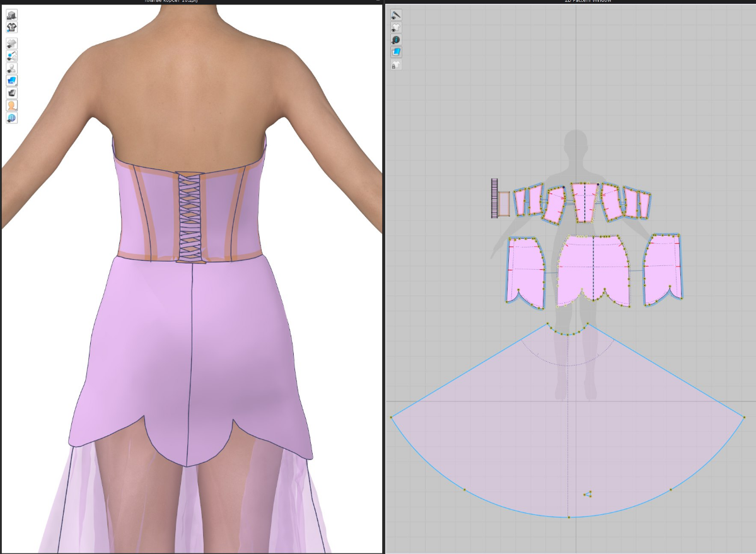Toggle garment visibility in the 3D window
This screenshot has width=756, height=554.
click(x=12, y=43)
